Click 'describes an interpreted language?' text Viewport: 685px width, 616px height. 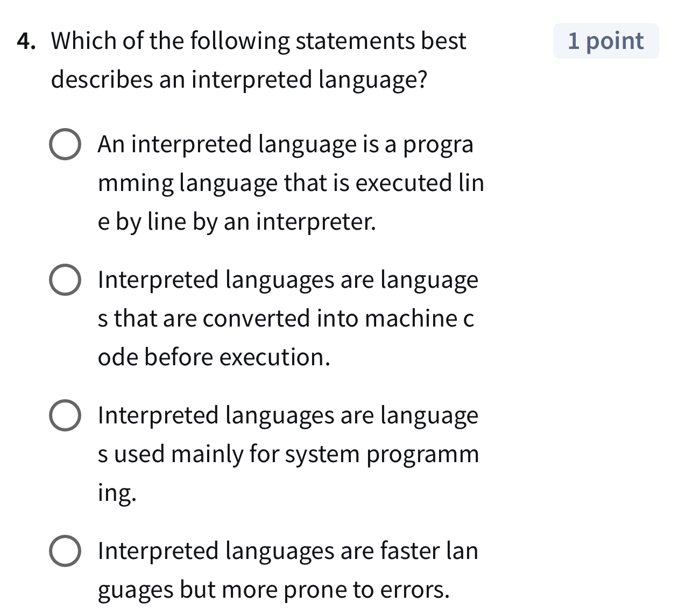click(x=238, y=79)
